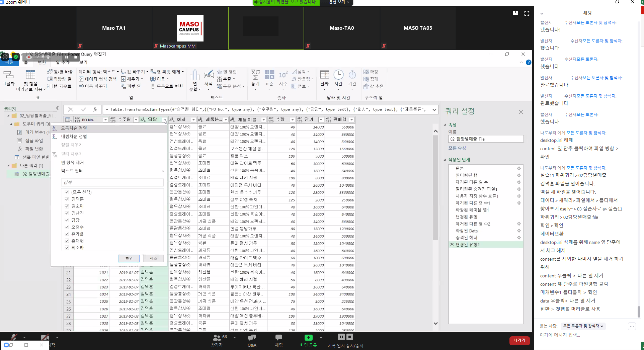Click the red 나가기 leave button

[519, 340]
